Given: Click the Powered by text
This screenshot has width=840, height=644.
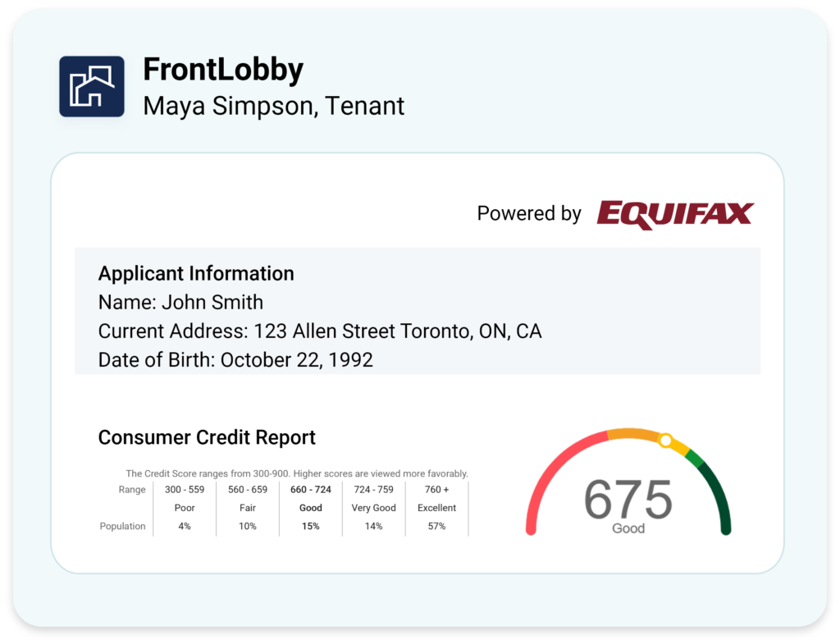Looking at the screenshot, I should pyautogui.click(x=529, y=213).
